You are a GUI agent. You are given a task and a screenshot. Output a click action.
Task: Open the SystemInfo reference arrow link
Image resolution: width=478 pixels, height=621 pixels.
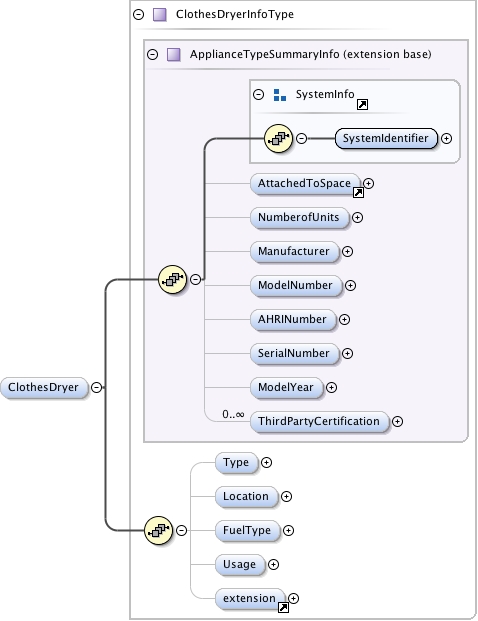coord(362,105)
